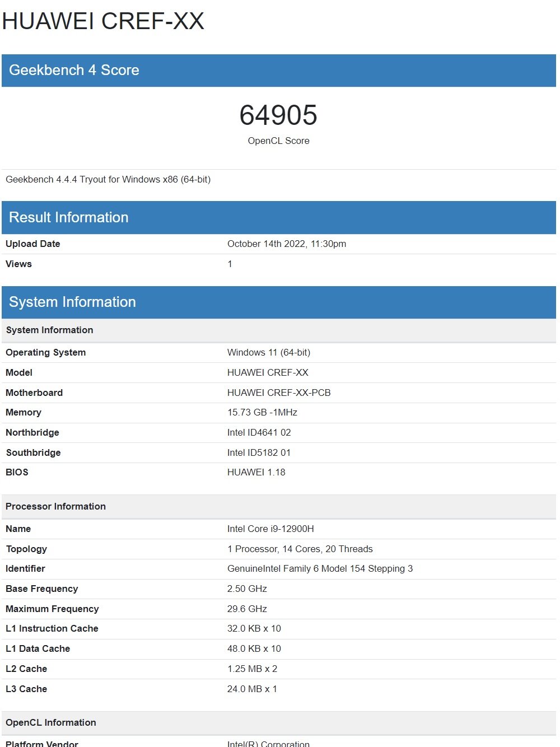Screen dimensions: 560x747
Task: Select "1 Processor, 14 Cores, 20 Threads"
Action: (300, 549)
